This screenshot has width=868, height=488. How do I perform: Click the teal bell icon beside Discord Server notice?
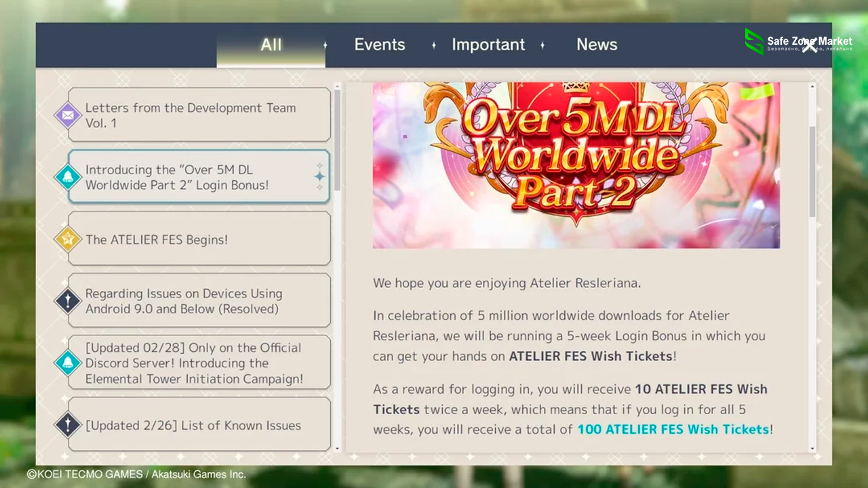coord(68,363)
